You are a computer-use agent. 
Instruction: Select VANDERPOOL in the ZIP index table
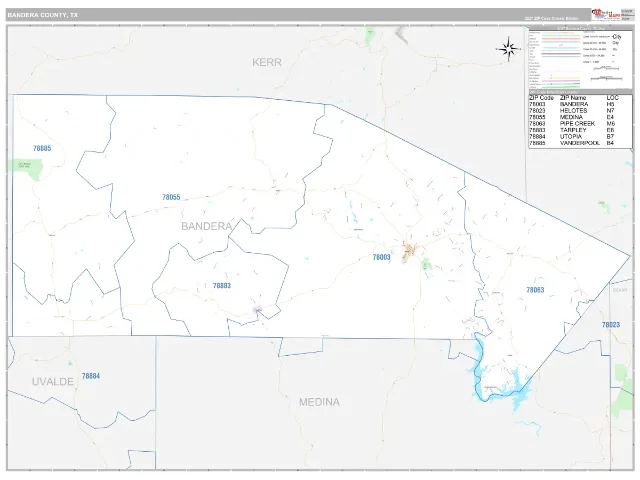[580, 143]
